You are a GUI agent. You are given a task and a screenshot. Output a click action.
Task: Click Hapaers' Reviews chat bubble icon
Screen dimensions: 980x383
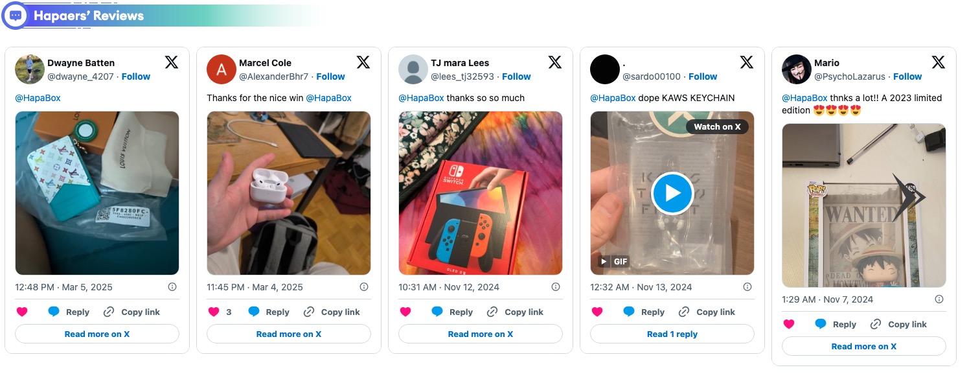[x=16, y=16]
